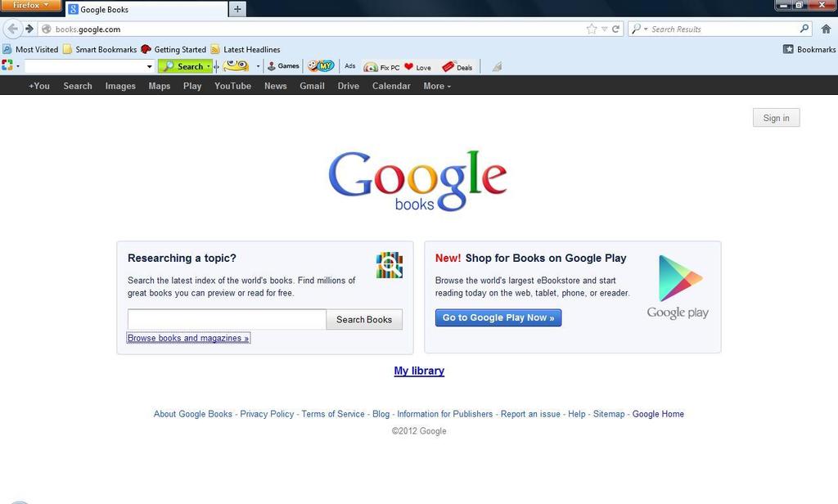Expand the toolbar logo dropdown arrow
The image size is (838, 504).
click(x=18, y=66)
